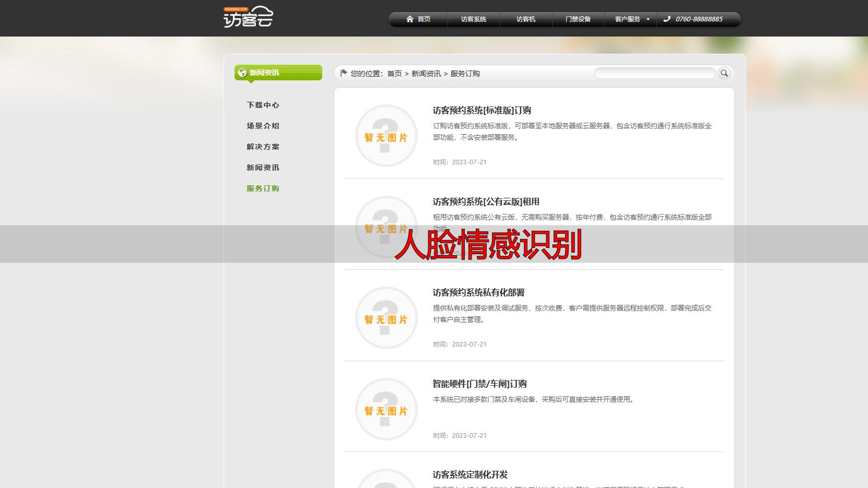Select the 访客系统 menu item
Viewport: 868px width, 488px height.
click(x=473, y=19)
